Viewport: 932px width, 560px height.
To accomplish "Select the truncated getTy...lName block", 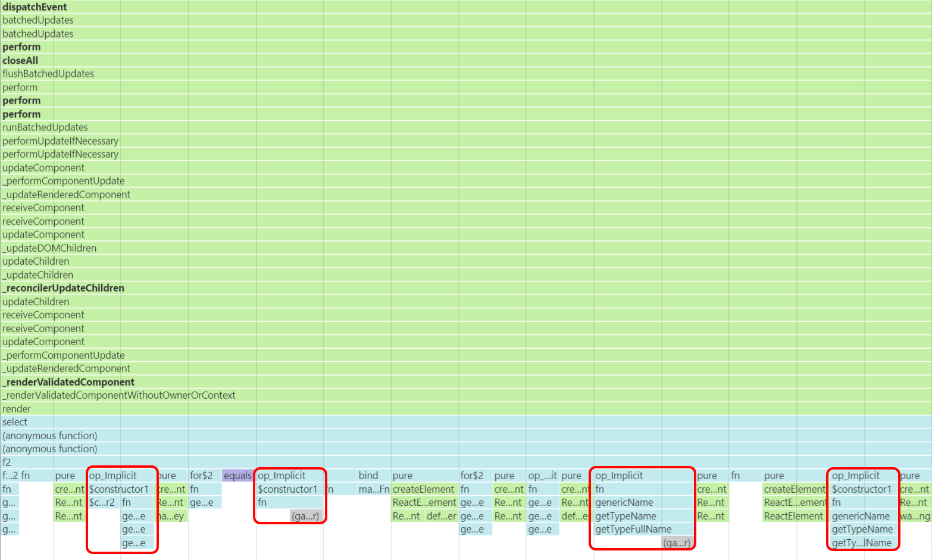I will pos(861,543).
